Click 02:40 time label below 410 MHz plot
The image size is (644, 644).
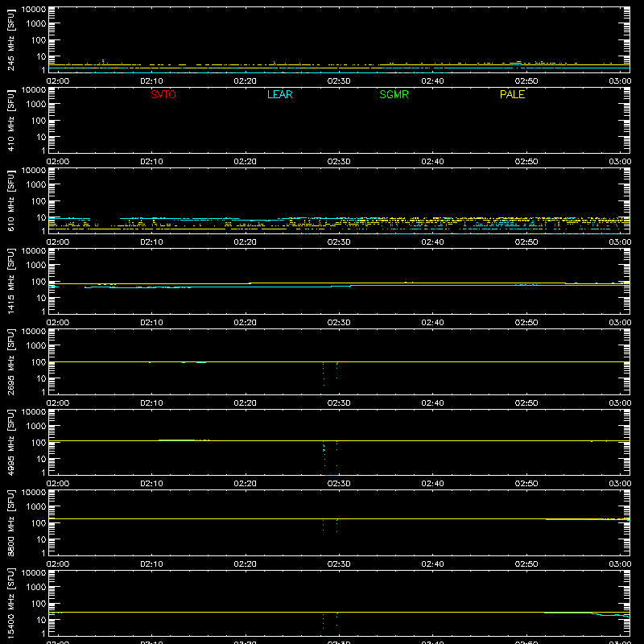click(x=432, y=162)
